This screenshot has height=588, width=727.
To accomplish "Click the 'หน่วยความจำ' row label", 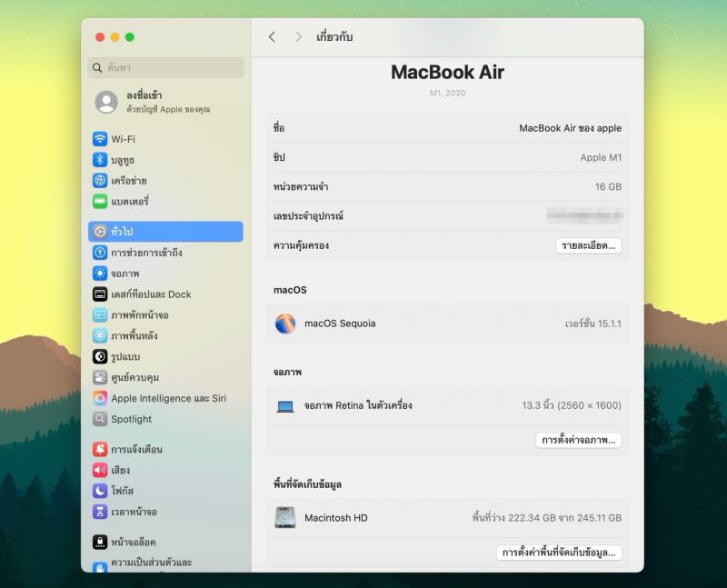I will [x=301, y=187].
